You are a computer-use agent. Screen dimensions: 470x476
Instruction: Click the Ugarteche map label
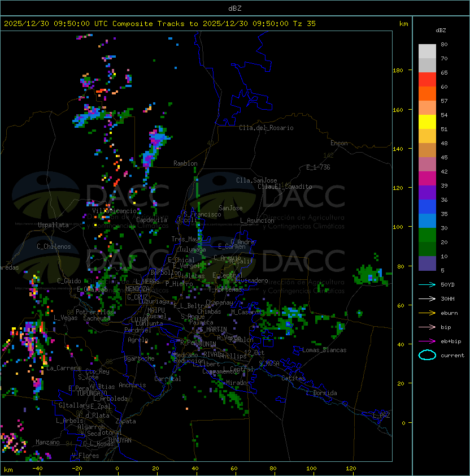pyautogui.click(x=140, y=358)
